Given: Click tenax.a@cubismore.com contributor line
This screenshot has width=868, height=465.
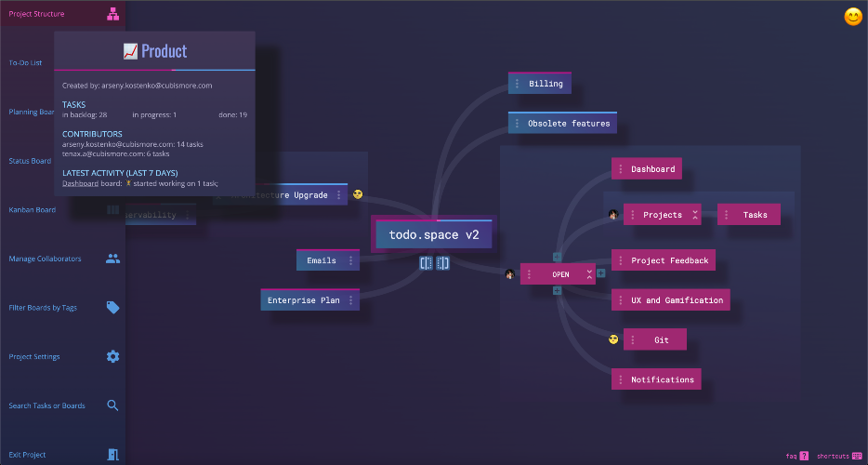Looking at the screenshot, I should click(115, 153).
